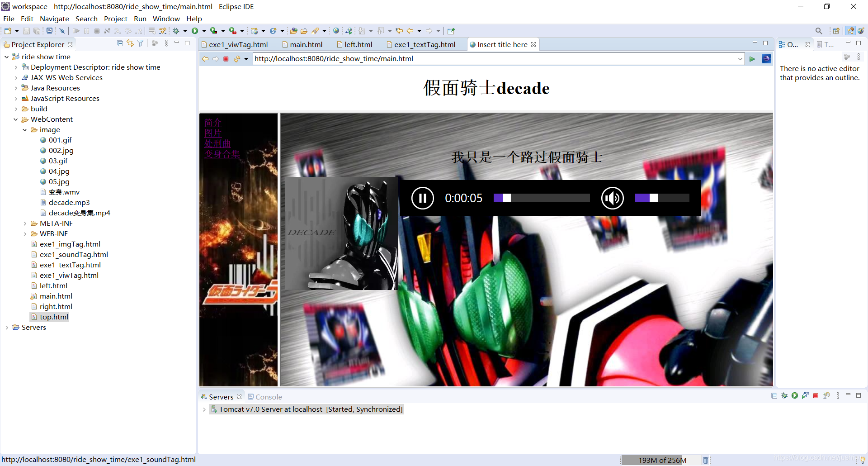Start server in debug mode from Servers view
This screenshot has height=466, width=868.
(x=784, y=396)
